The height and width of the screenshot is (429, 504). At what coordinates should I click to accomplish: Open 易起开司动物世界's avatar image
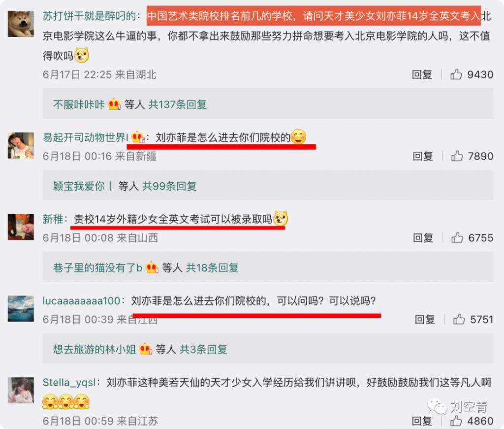pos(21,145)
